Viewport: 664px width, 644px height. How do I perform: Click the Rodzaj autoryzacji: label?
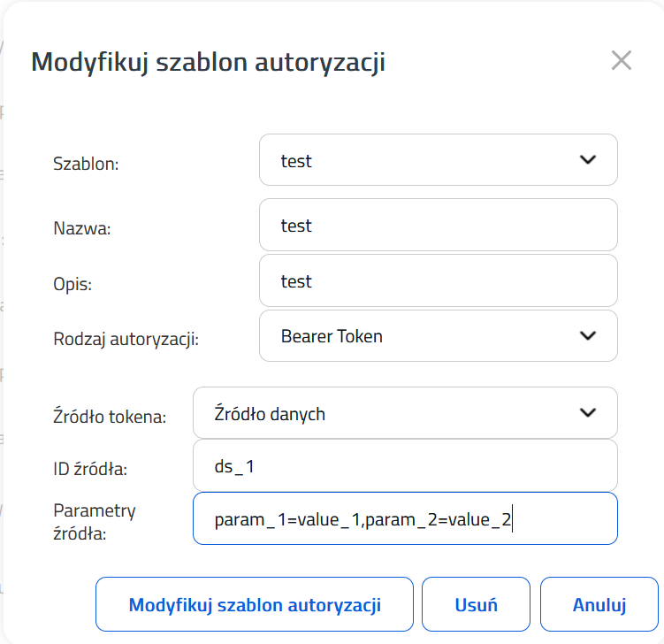(x=126, y=339)
